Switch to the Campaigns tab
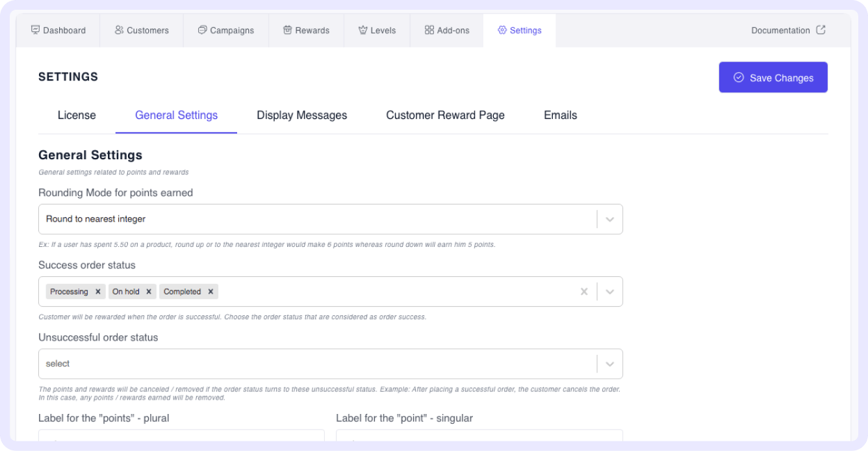Screen dimensions: 868x451 point(226,31)
